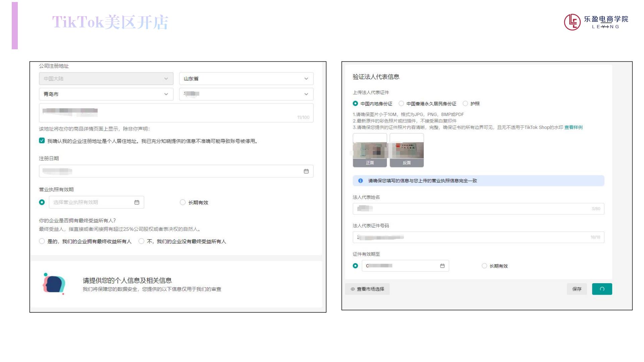Image resolution: width=644 pixels, height=362 pixels.
Task: Click the 证件有效期至 date input
Action: tap(405, 266)
